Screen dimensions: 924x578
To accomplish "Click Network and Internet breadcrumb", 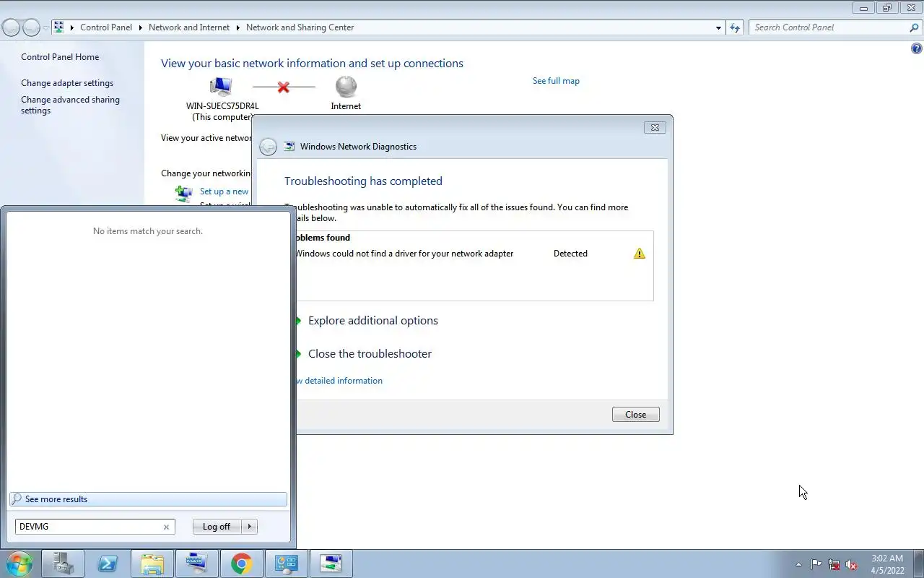I will [x=189, y=27].
